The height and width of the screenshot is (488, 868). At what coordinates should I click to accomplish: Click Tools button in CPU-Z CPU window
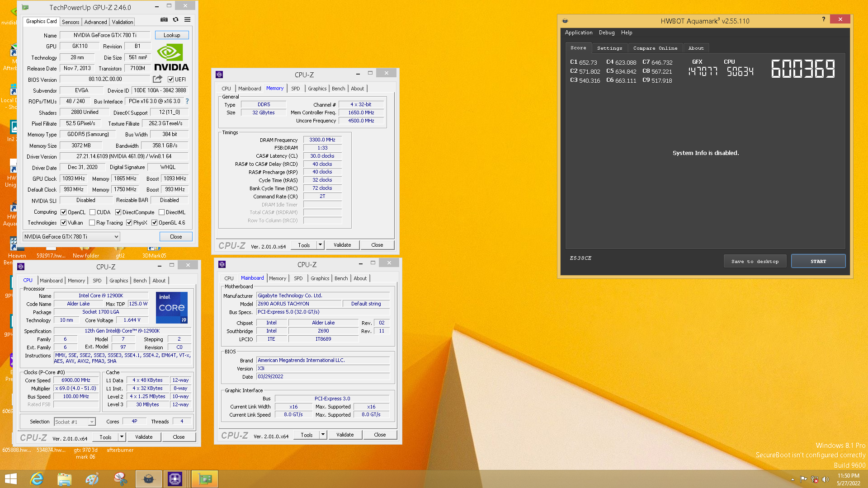click(x=105, y=437)
